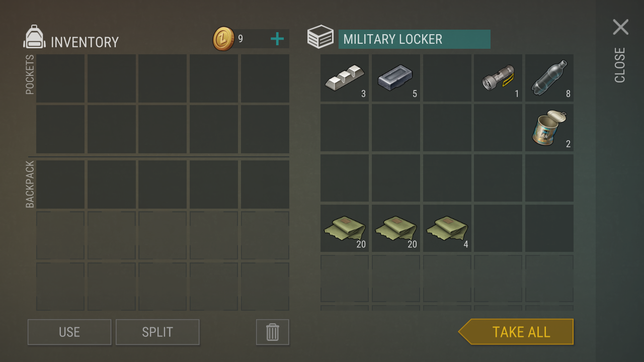Image resolution: width=644 pixels, height=362 pixels.
Task: Select the steel plate stack of 5
Action: pyautogui.click(x=396, y=78)
